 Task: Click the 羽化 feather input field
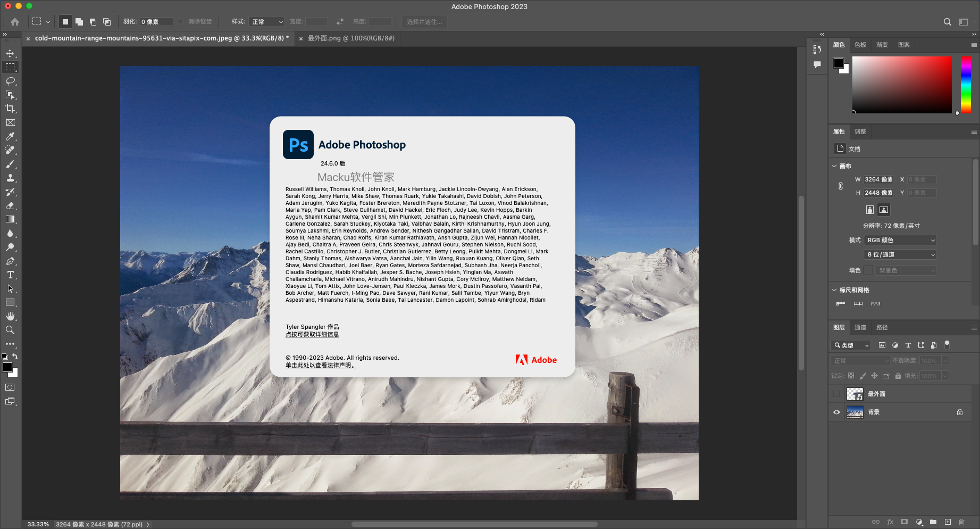tap(156, 22)
